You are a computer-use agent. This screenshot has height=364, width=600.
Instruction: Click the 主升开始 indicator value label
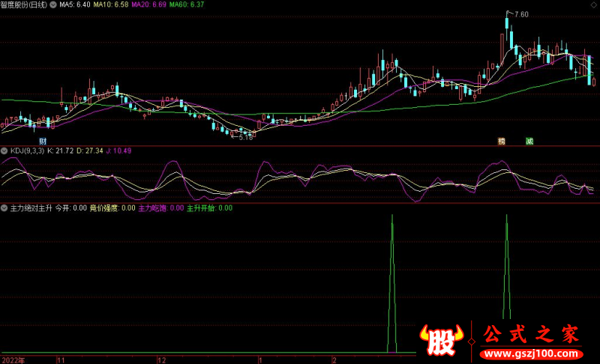point(208,208)
